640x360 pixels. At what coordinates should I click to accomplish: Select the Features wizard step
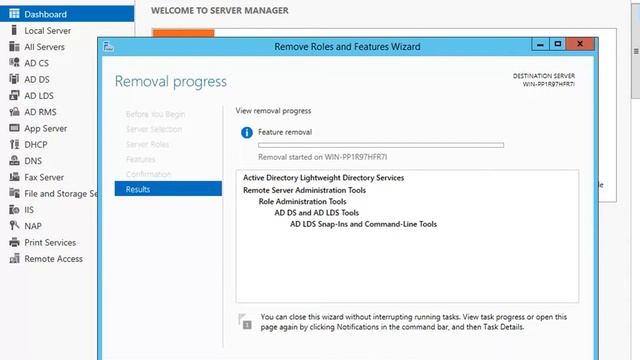pos(140,159)
